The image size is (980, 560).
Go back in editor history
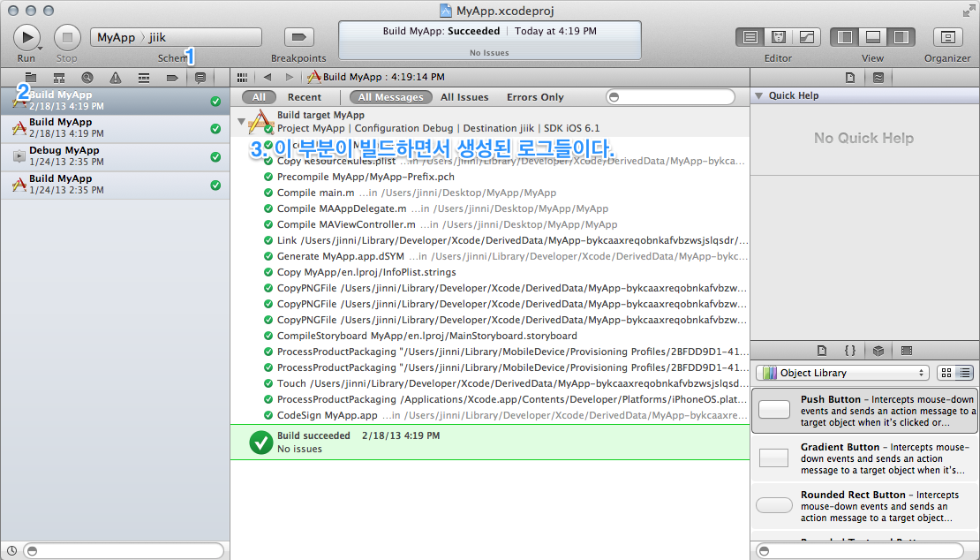(x=268, y=78)
